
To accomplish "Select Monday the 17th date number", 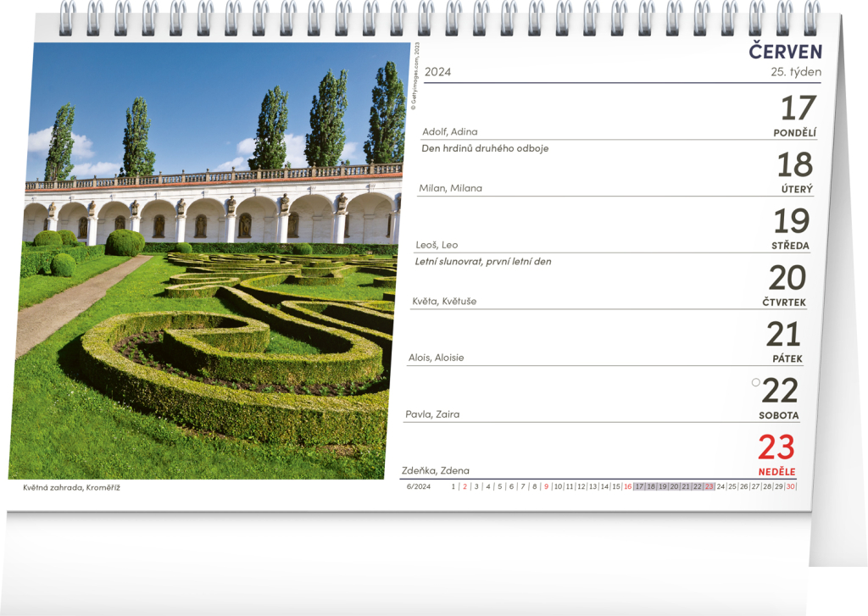I will (x=797, y=108).
